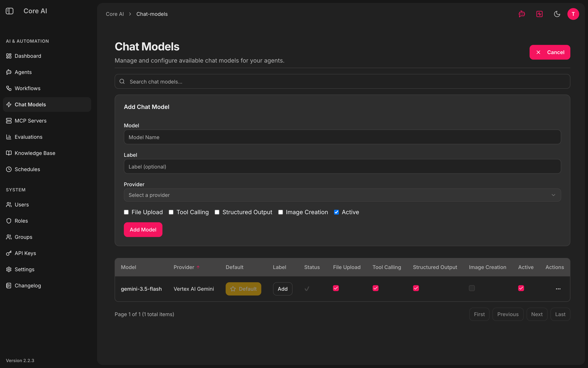Click Version 2.2.3 text
The height and width of the screenshot is (368, 588).
20,360
